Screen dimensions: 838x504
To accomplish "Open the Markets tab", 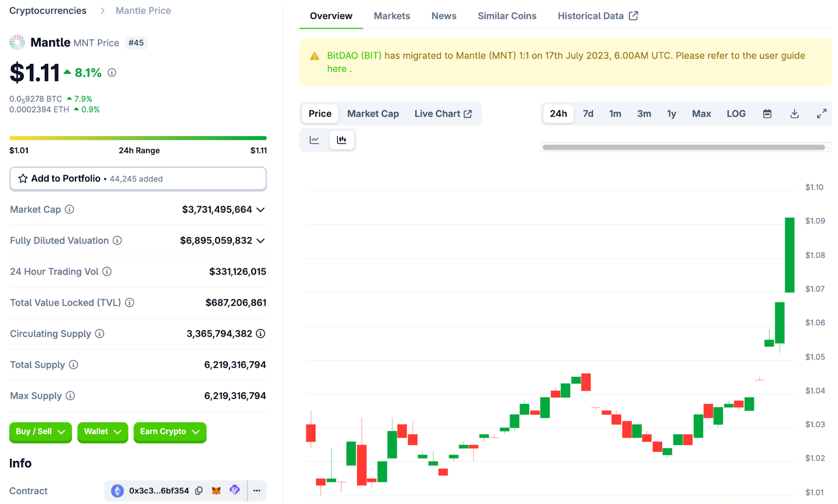I will (x=392, y=16).
